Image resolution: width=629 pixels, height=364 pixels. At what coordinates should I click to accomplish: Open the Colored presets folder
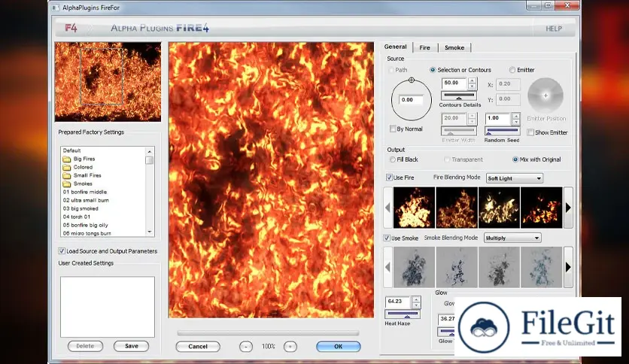(77, 167)
